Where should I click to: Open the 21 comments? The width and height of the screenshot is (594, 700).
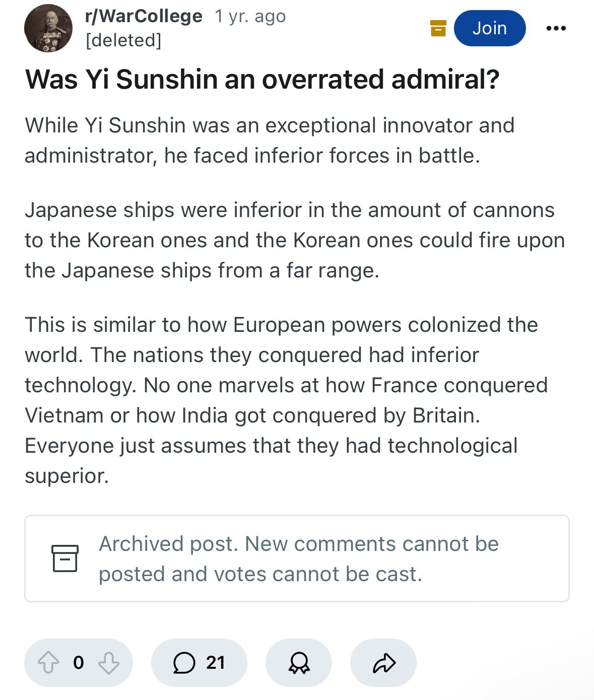point(199,663)
